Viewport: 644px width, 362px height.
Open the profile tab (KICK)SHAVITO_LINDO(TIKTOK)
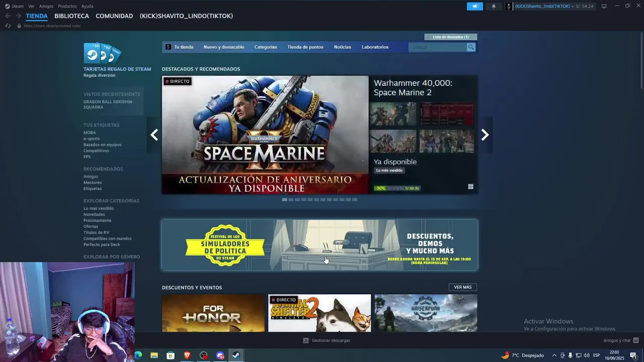pyautogui.click(x=186, y=16)
